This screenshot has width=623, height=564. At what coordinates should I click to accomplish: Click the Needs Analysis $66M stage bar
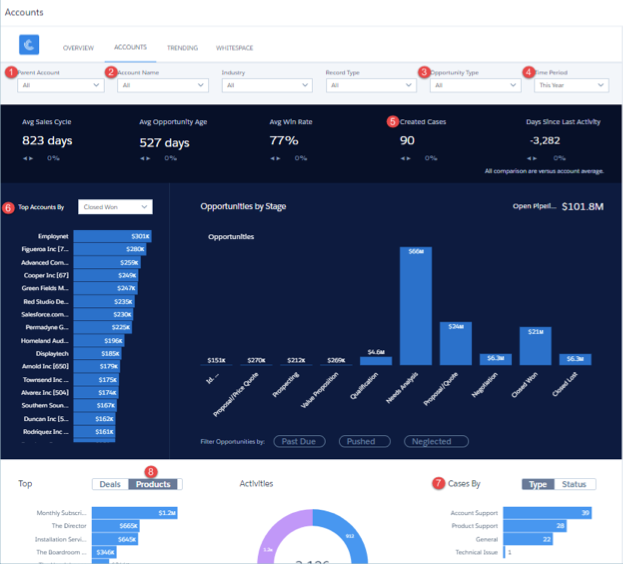[x=416, y=306]
